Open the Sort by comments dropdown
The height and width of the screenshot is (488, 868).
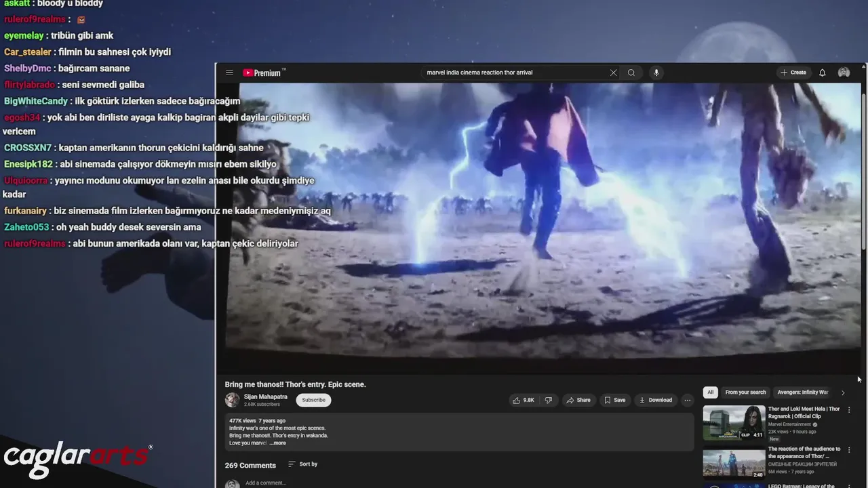pyautogui.click(x=303, y=464)
